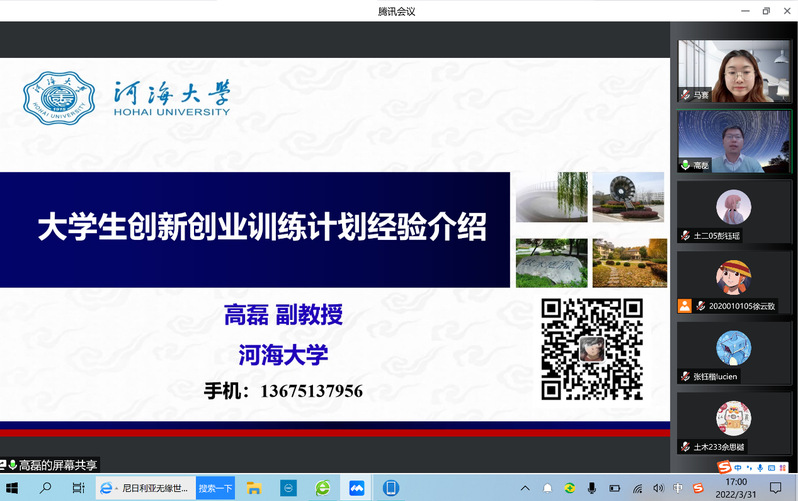Open Task View in the taskbar
Image resolution: width=798 pixels, height=501 pixels.
pyautogui.click(x=78, y=488)
